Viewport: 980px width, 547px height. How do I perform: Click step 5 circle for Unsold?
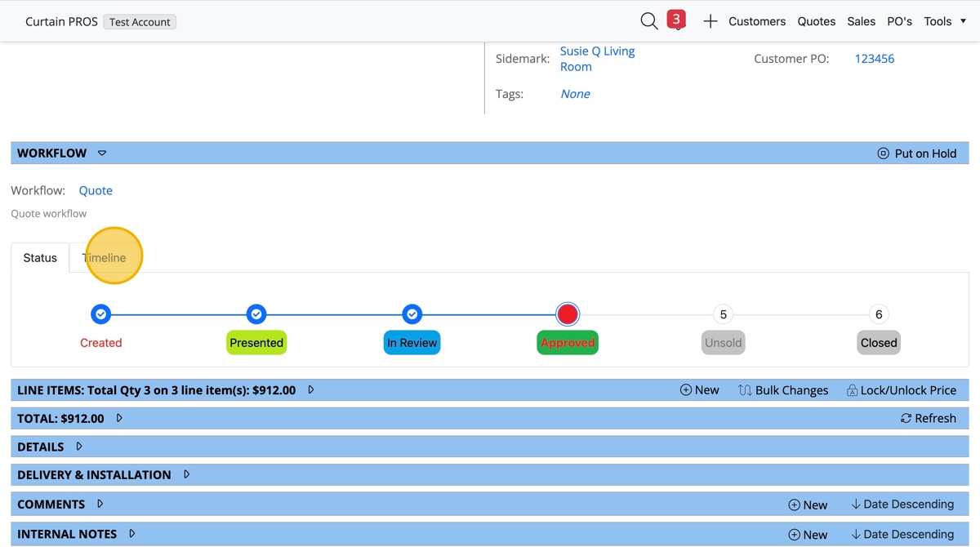pyautogui.click(x=723, y=314)
